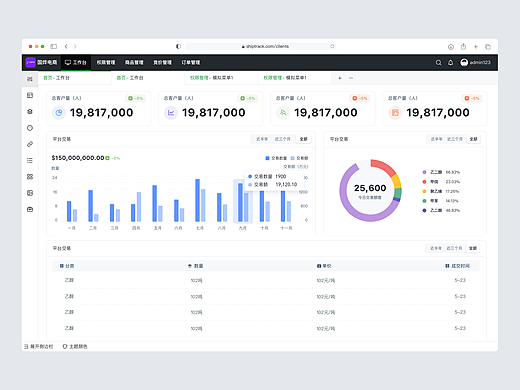Sort by 单价 column header
The image size is (520, 390).
click(x=324, y=266)
